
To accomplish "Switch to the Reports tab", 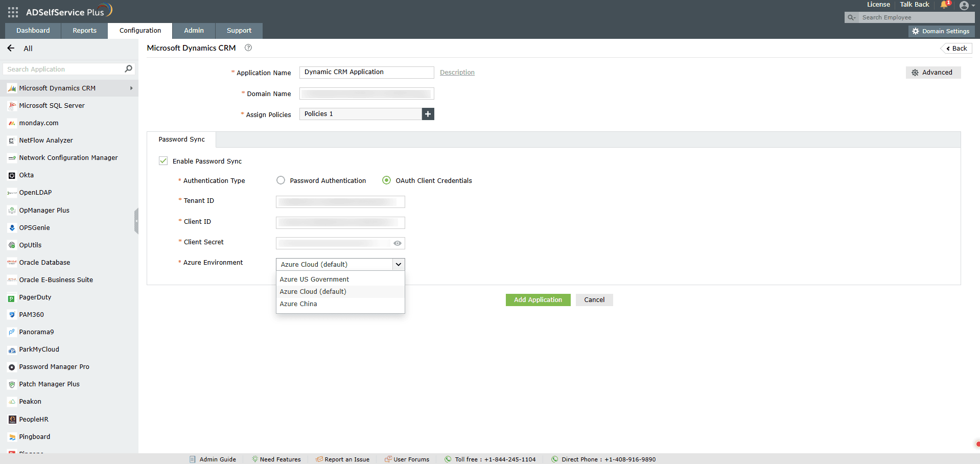I will click(x=84, y=31).
